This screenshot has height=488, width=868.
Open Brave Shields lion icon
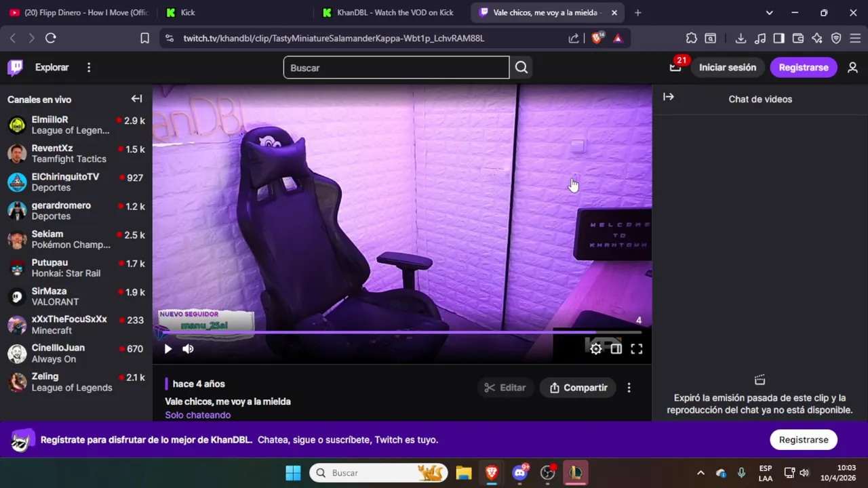pyautogui.click(x=597, y=38)
